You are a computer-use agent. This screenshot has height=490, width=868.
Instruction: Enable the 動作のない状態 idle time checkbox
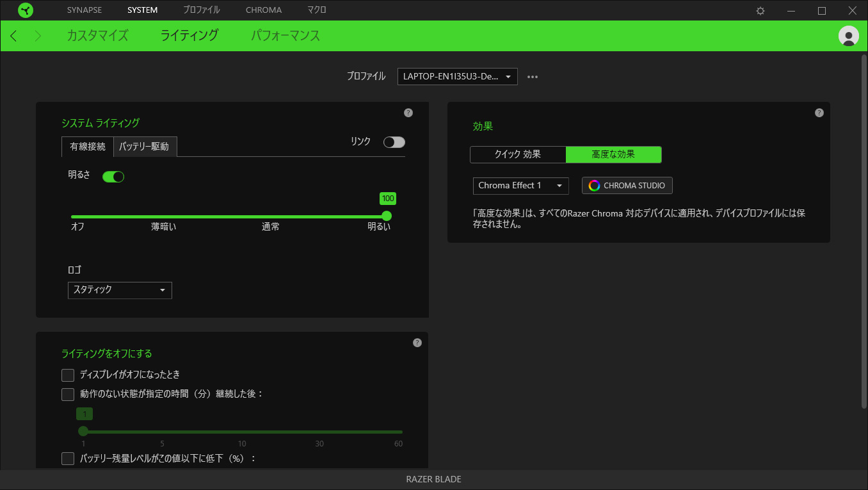tap(68, 395)
